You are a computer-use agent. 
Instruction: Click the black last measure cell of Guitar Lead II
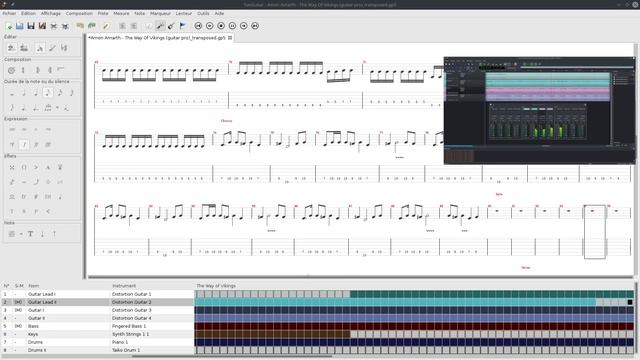pyautogui.click(x=630, y=302)
